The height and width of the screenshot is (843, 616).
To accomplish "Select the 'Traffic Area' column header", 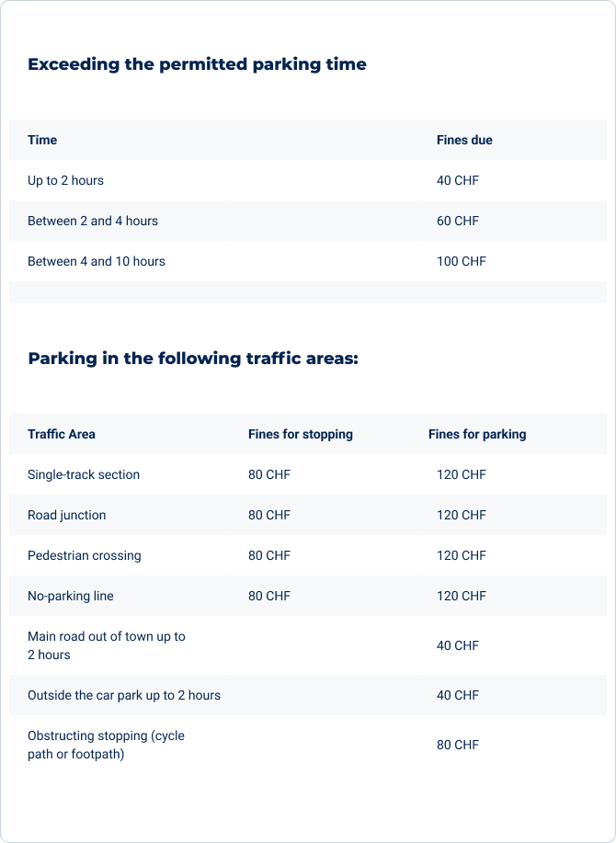I will (62, 434).
